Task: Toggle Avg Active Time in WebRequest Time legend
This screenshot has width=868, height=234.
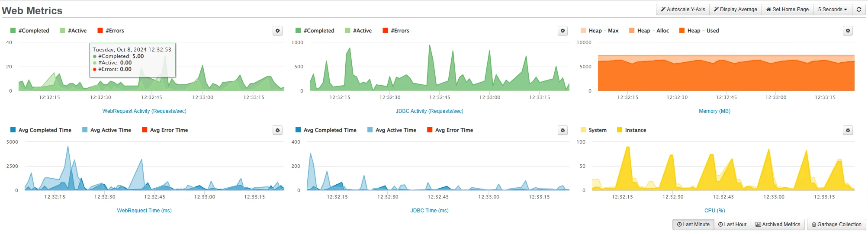Action: (x=106, y=130)
